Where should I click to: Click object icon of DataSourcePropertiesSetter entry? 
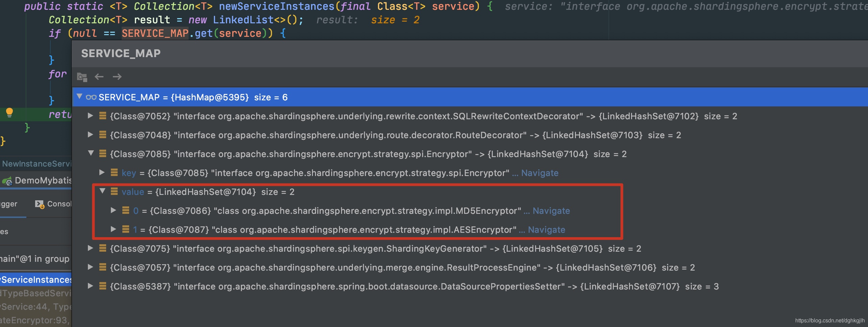(103, 286)
